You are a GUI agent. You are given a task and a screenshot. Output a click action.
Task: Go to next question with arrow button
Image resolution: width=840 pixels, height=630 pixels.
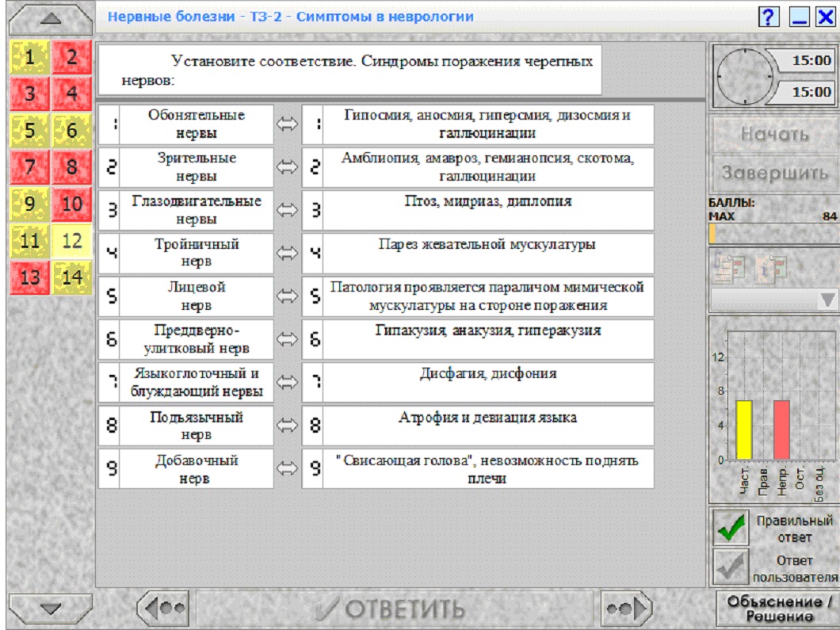626,608
